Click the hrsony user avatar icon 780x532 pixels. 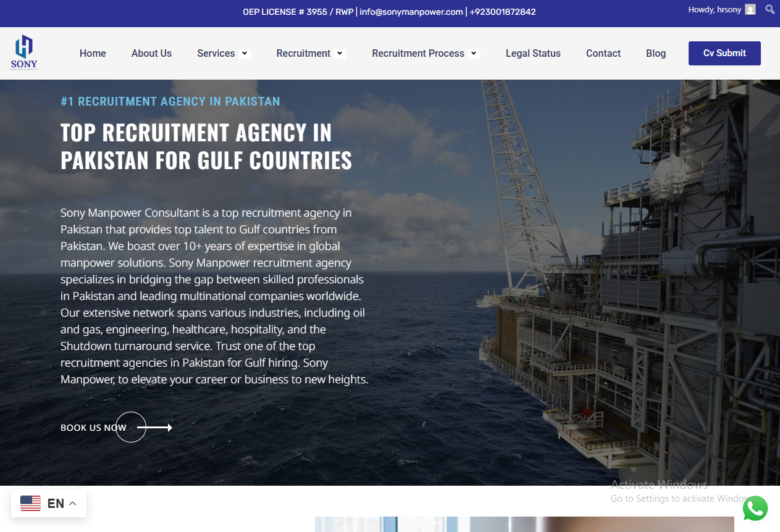pyautogui.click(x=750, y=9)
